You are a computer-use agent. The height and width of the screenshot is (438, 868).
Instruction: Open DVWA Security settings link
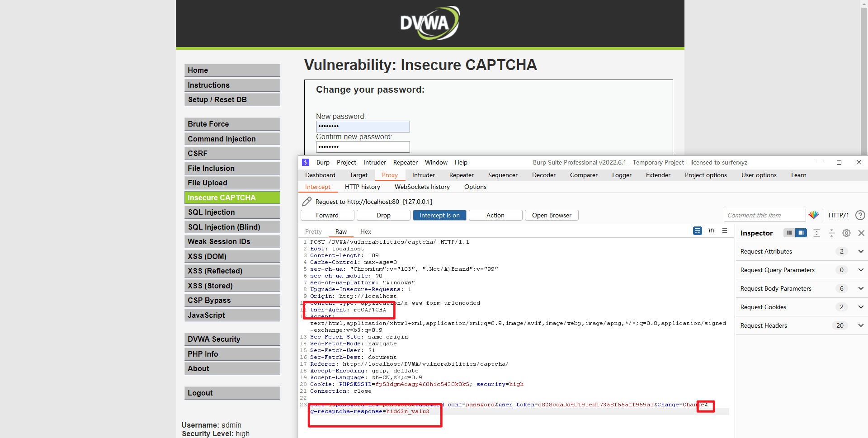(232, 339)
